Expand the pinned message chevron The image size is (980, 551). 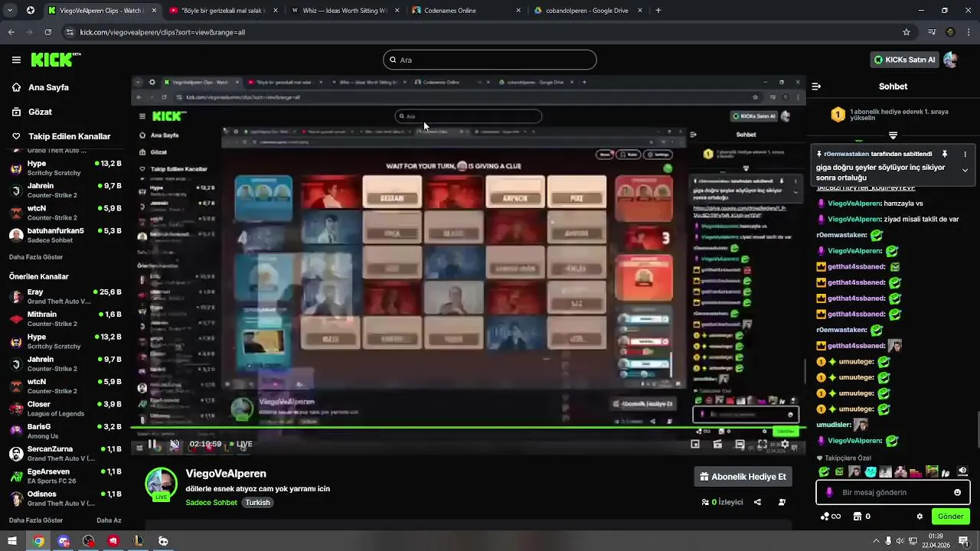click(965, 170)
